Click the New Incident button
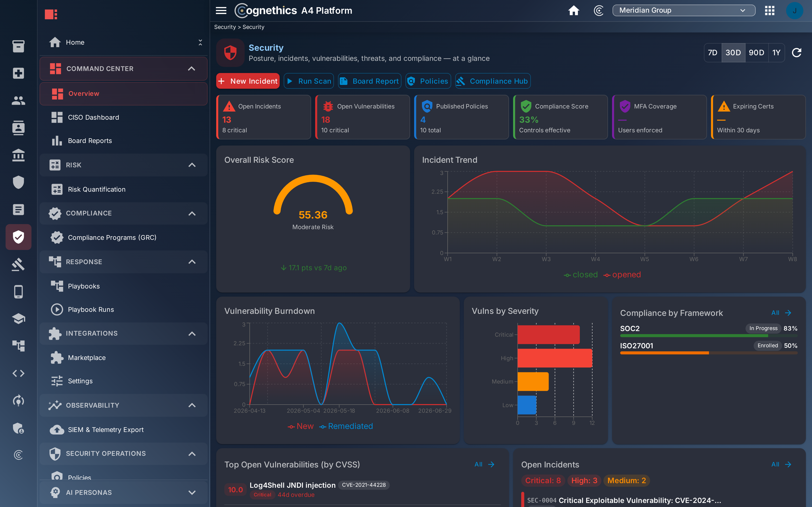The width and height of the screenshot is (812, 507). (x=248, y=81)
